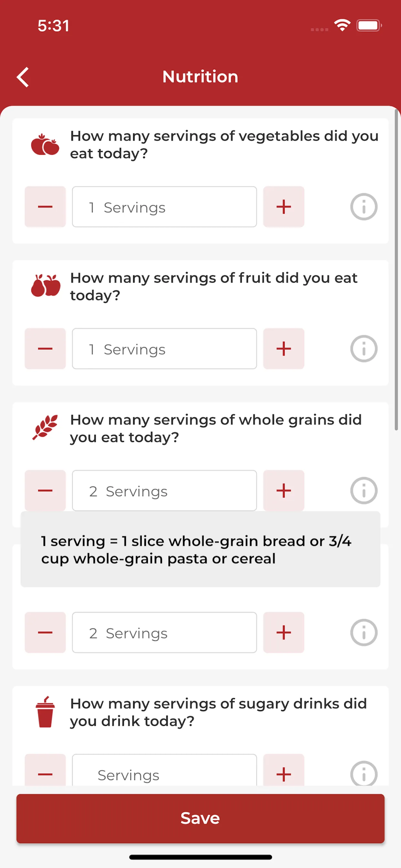Dismiss the whole-grain serving tooltip
Viewport: 401px width, 868px height.
point(200,549)
